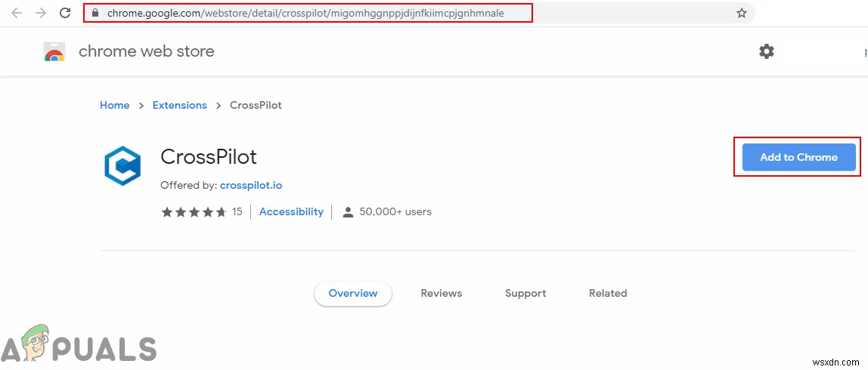This screenshot has width=868, height=370.
Task: Go to the Home breadcrumb link
Action: click(114, 106)
